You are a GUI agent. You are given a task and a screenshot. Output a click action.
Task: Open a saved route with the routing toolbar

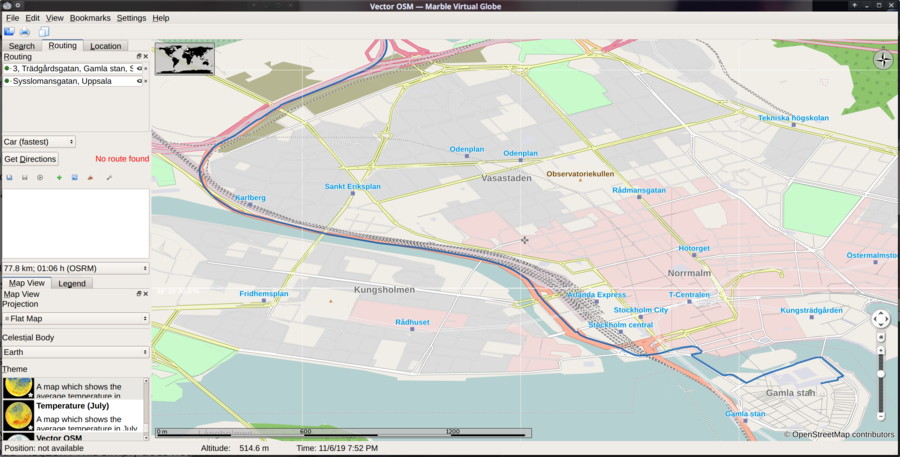pos(9,177)
